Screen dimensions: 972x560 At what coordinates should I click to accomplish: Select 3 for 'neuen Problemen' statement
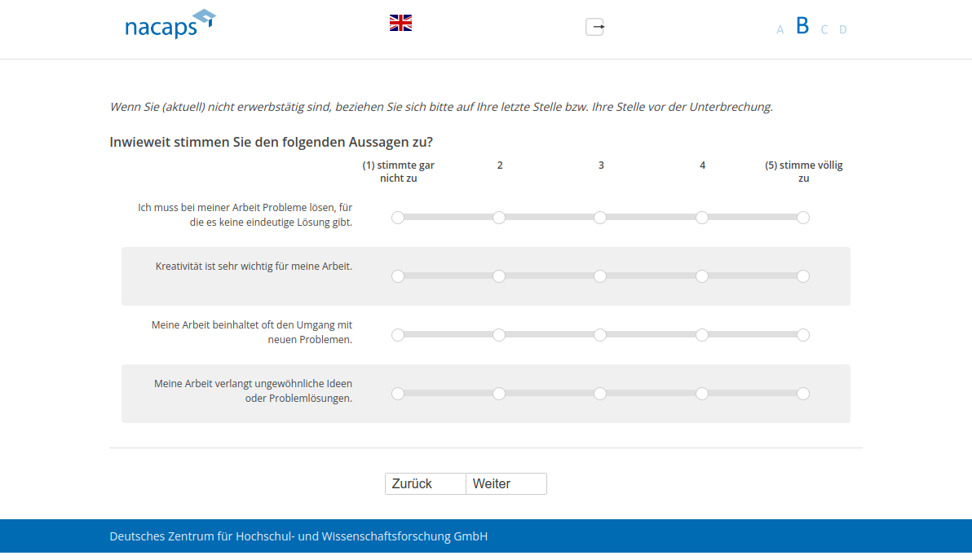click(x=600, y=335)
